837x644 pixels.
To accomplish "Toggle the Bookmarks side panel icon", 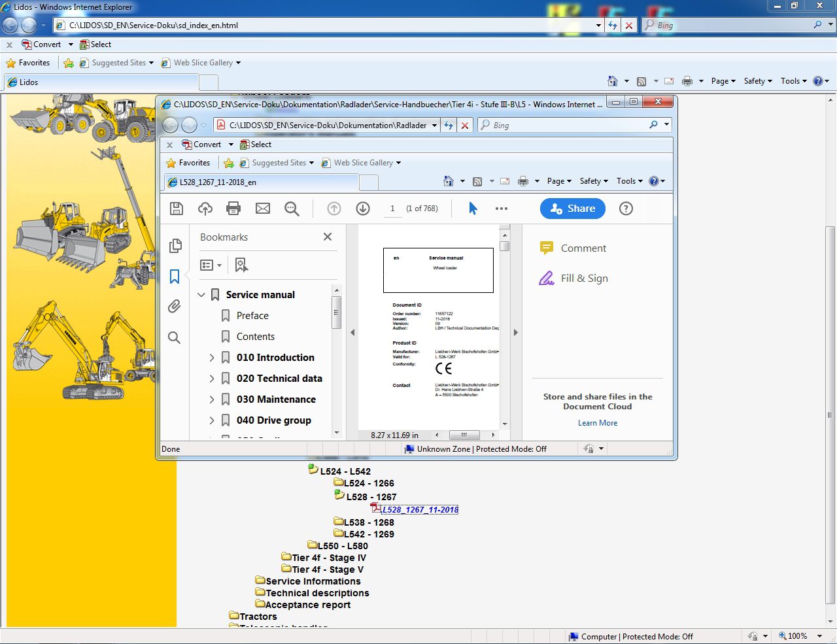I will (175, 277).
